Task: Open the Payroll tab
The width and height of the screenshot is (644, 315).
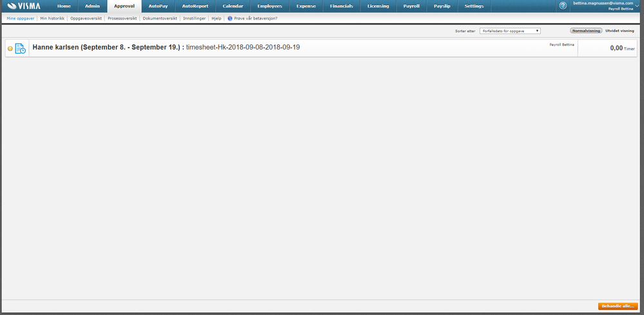Action: 411,6
